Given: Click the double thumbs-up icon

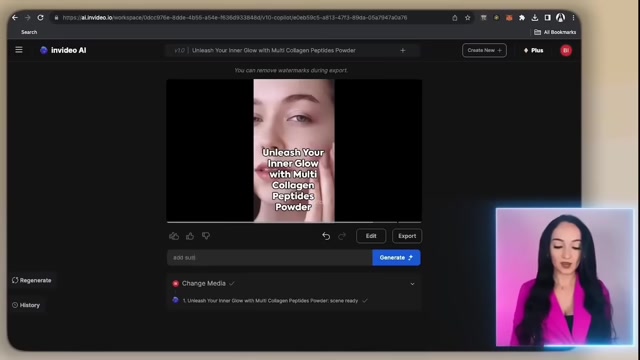Looking at the screenshot, I should [x=174, y=236].
